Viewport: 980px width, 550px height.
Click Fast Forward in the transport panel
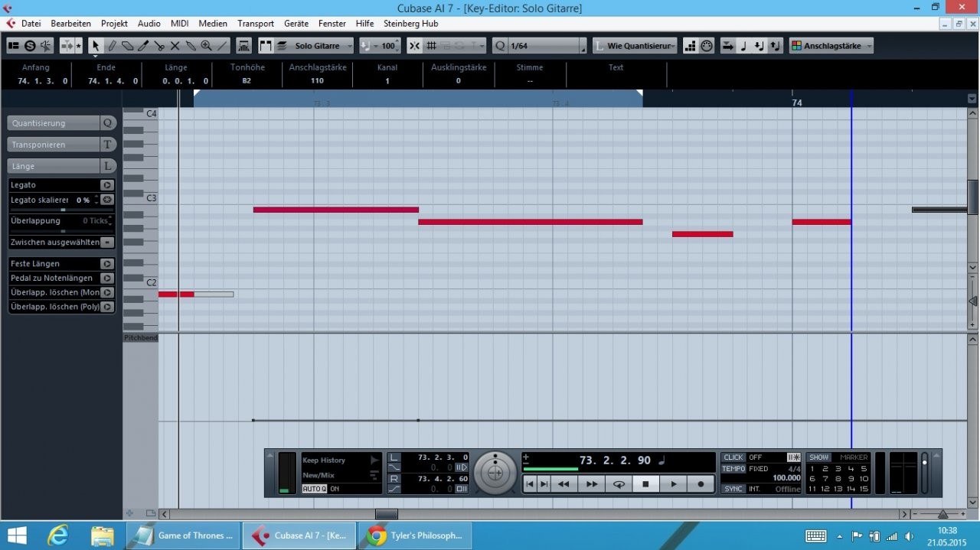pyautogui.click(x=591, y=484)
